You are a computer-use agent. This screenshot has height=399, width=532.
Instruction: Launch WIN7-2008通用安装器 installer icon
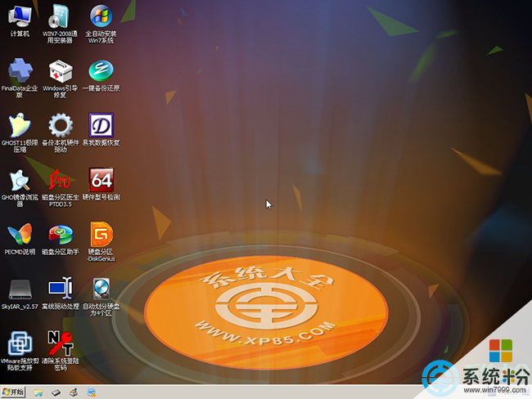pyautogui.click(x=60, y=16)
